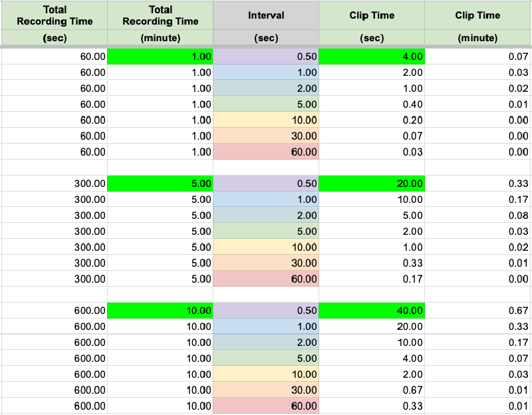Click the "0.20" Clip Time cell
532x415 pixels.
(x=372, y=120)
